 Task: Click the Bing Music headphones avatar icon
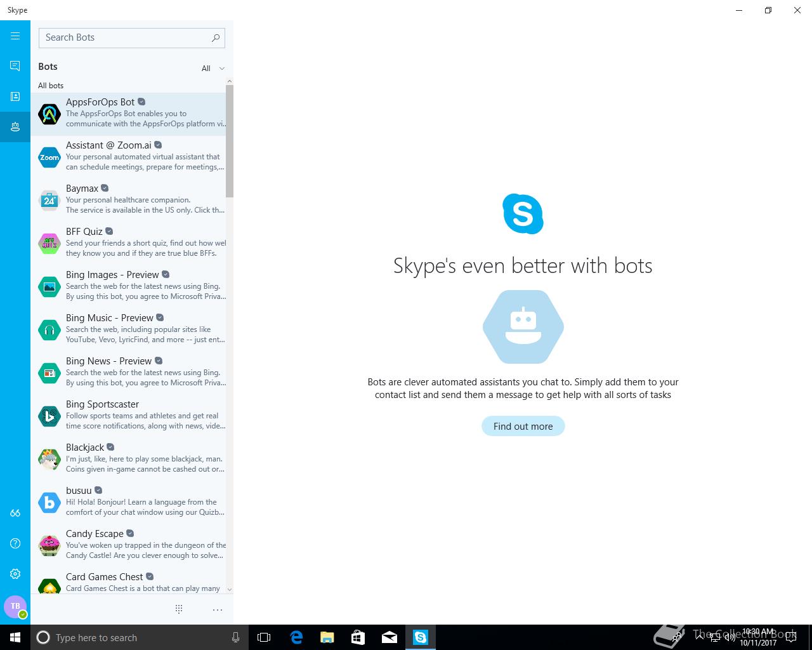coord(49,330)
